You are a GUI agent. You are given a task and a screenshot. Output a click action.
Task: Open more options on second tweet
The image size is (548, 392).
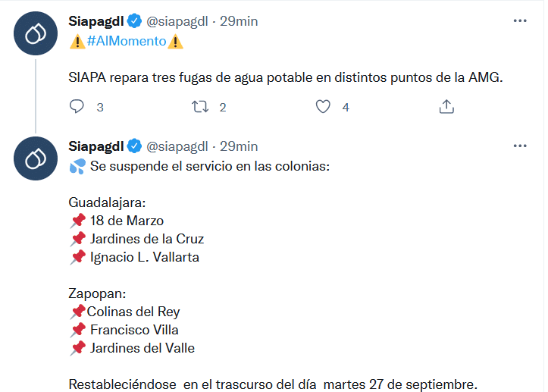(x=520, y=145)
